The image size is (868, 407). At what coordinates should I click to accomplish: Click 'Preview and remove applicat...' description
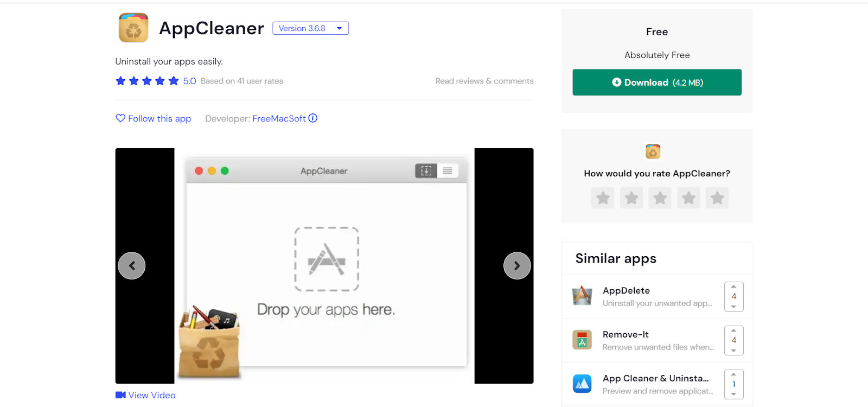pos(658,391)
